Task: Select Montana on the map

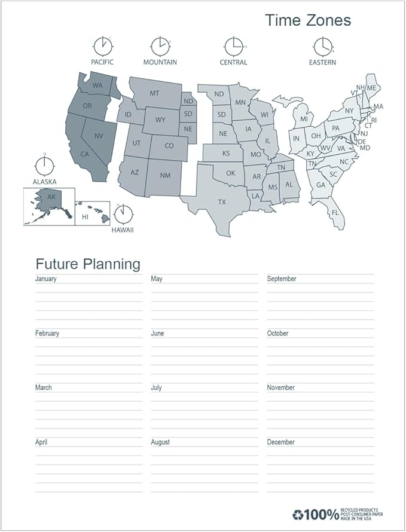Action: [x=154, y=93]
